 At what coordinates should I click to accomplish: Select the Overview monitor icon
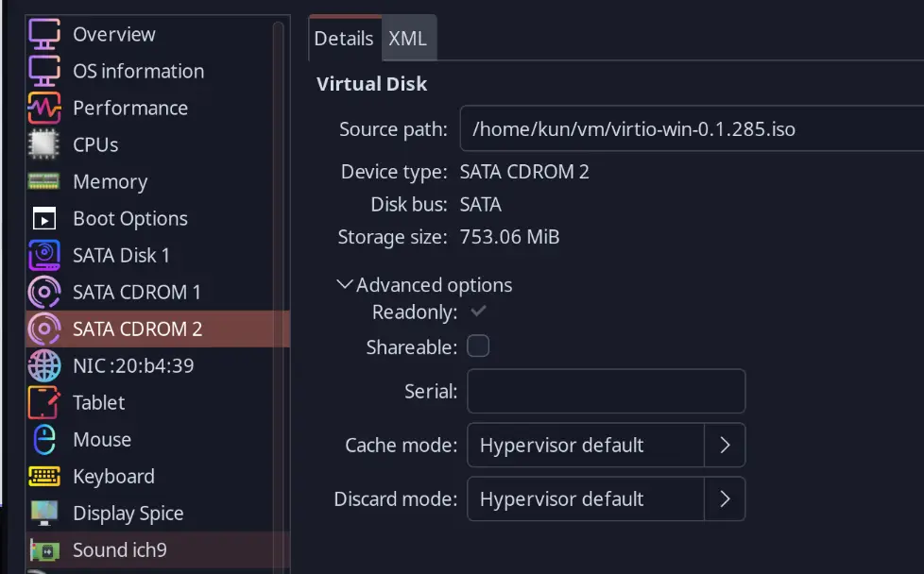44,34
